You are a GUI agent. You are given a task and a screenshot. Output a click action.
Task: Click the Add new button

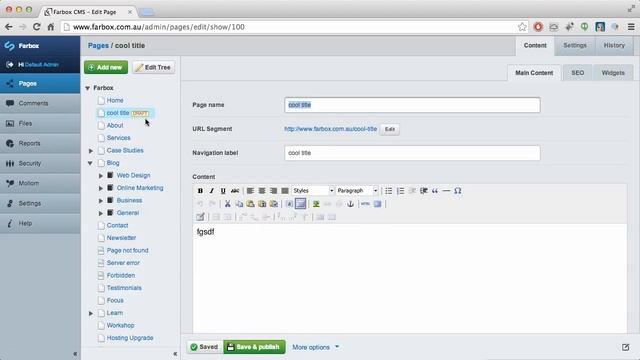tap(106, 67)
